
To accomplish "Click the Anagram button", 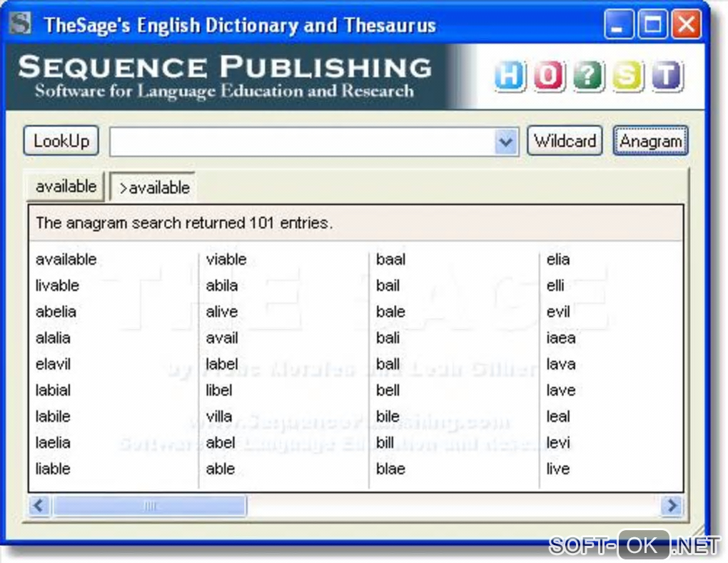I will coord(650,141).
